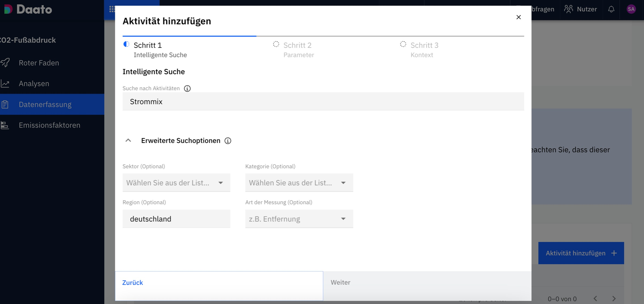Click info icon beside Suche nach Aktivitäten
Image resolution: width=644 pixels, height=304 pixels.
[187, 89]
